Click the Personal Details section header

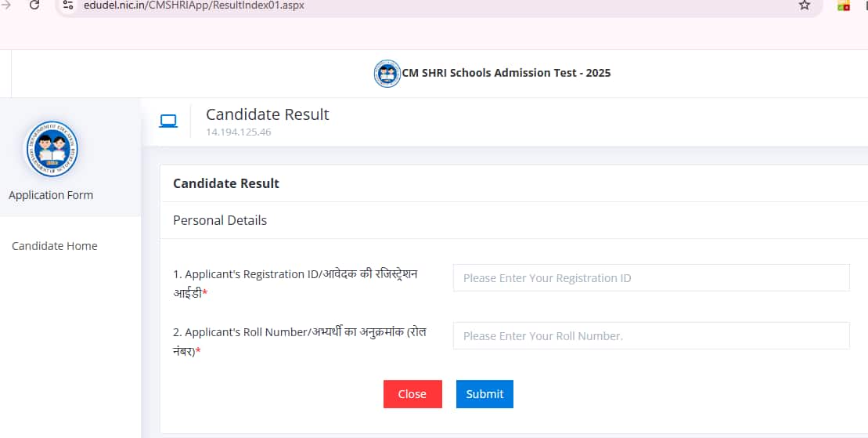click(x=220, y=220)
